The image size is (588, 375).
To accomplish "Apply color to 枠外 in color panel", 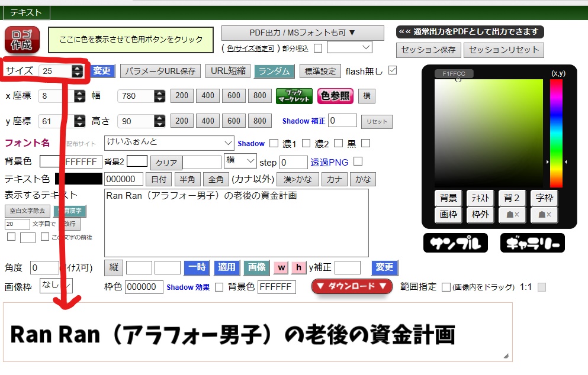I will (x=480, y=215).
